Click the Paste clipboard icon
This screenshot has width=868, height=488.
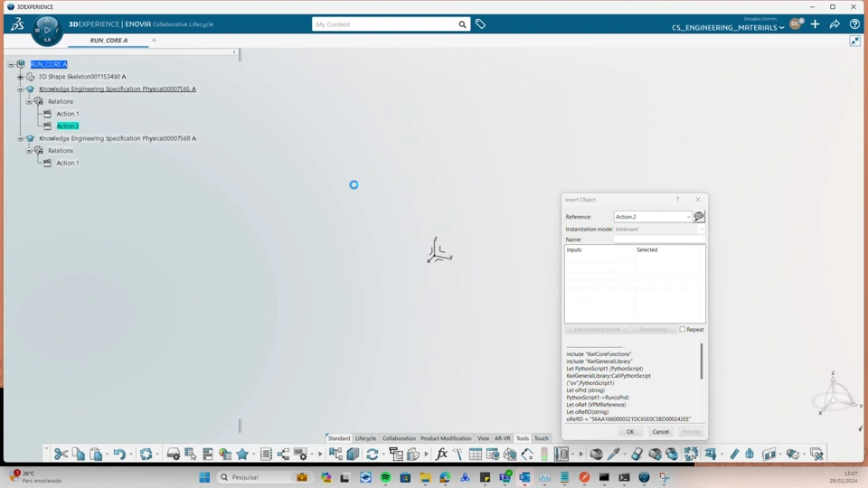click(96, 455)
